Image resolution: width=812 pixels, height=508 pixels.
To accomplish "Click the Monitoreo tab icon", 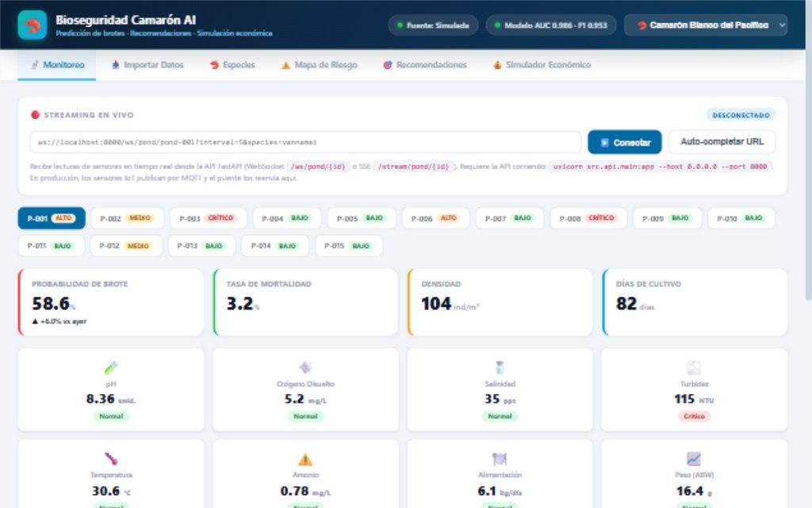I will click(x=35, y=65).
